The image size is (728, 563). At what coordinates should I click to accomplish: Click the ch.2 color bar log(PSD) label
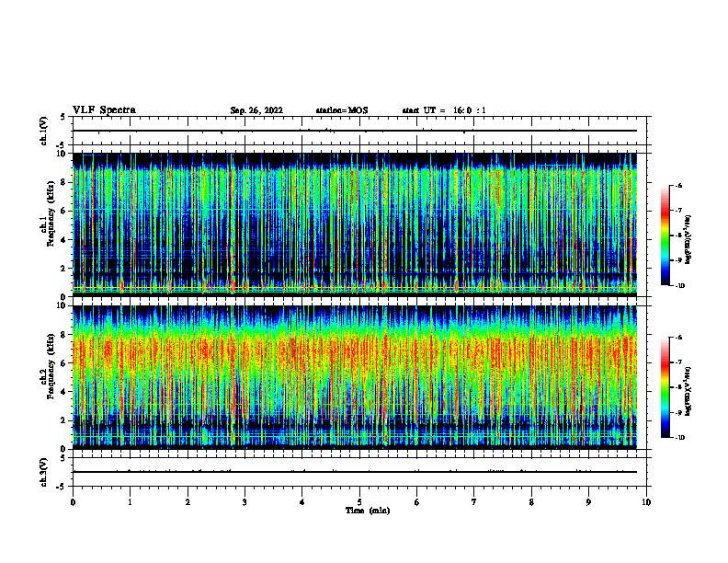(x=688, y=391)
